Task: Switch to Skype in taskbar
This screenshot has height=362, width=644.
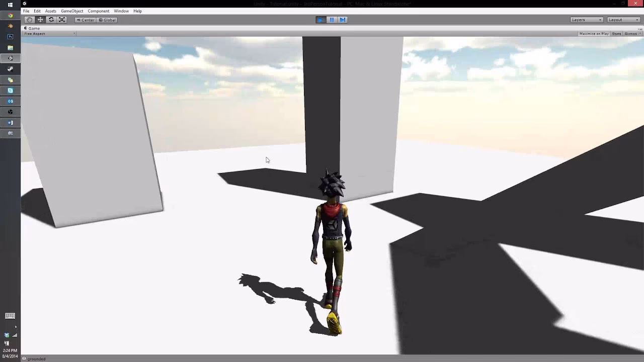Action: (10, 90)
